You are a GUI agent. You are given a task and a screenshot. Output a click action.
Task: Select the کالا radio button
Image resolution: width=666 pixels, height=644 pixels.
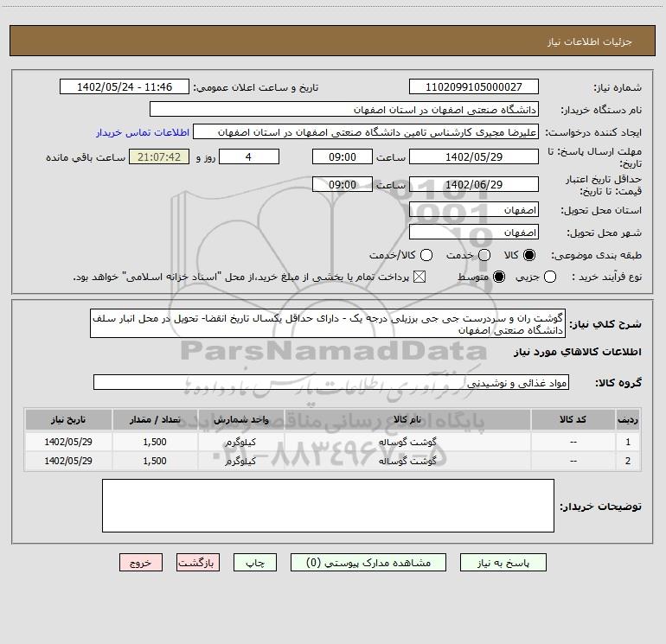529,255
